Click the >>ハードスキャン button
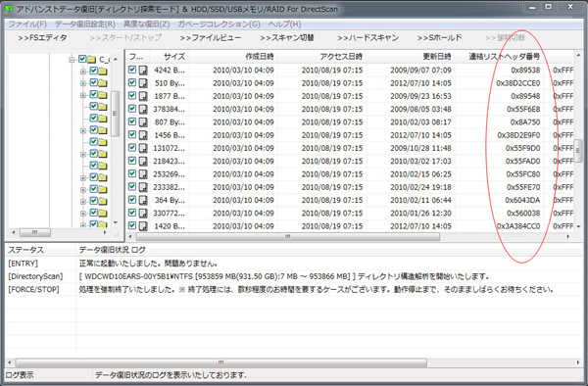The image size is (588, 386). click(x=367, y=38)
